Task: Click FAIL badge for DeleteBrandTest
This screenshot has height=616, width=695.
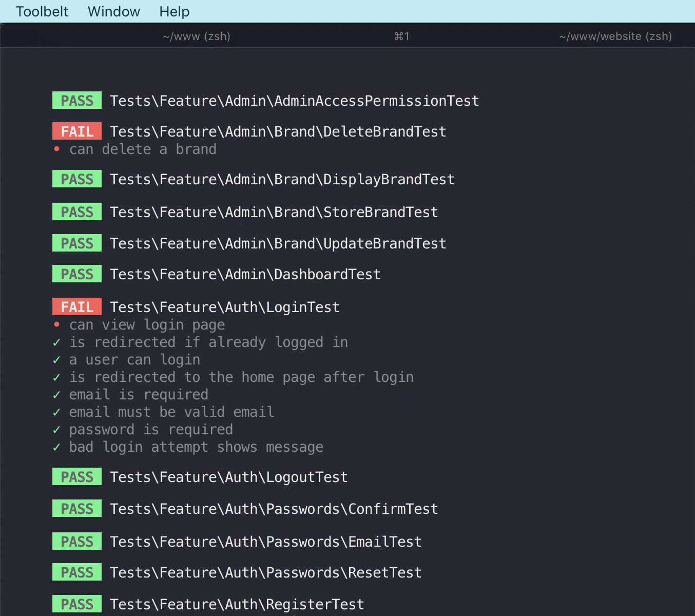Action: [77, 131]
